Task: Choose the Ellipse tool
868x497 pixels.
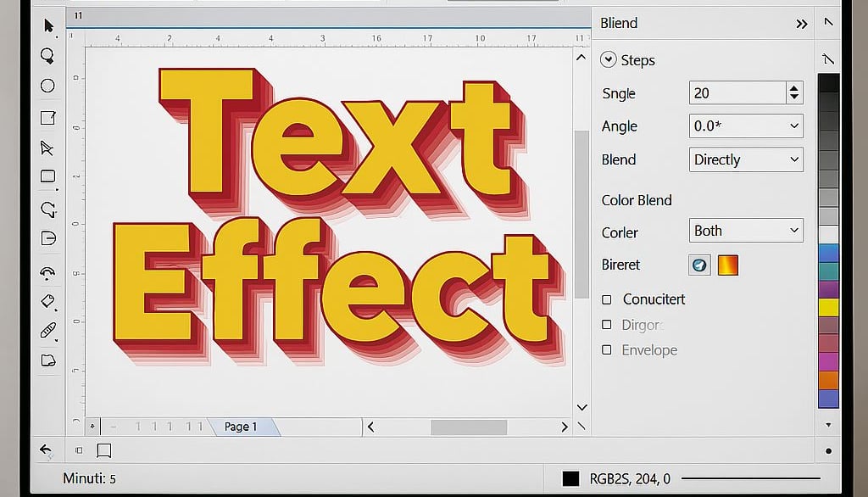Action: [x=47, y=86]
